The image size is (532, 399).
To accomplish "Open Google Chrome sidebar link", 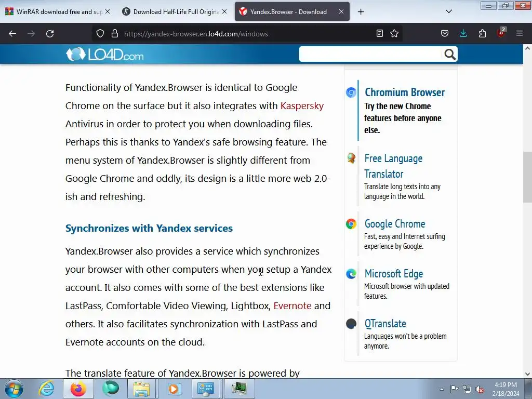I will (x=395, y=224).
